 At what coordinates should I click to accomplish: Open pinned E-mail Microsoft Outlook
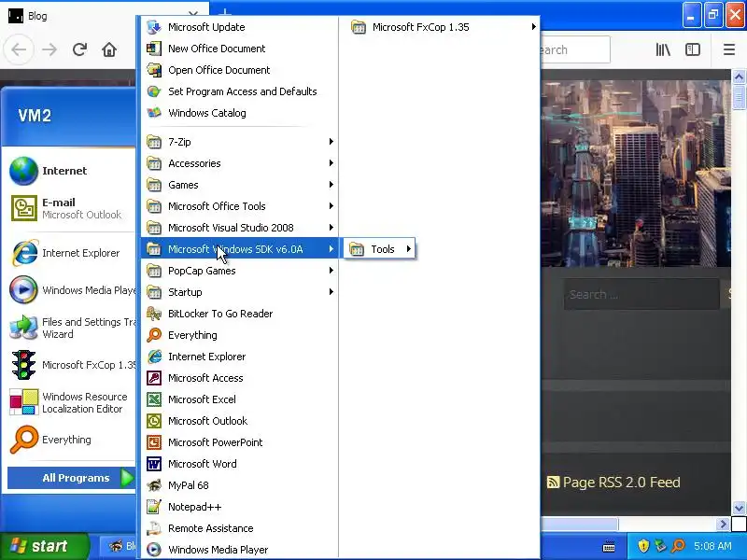(70, 208)
